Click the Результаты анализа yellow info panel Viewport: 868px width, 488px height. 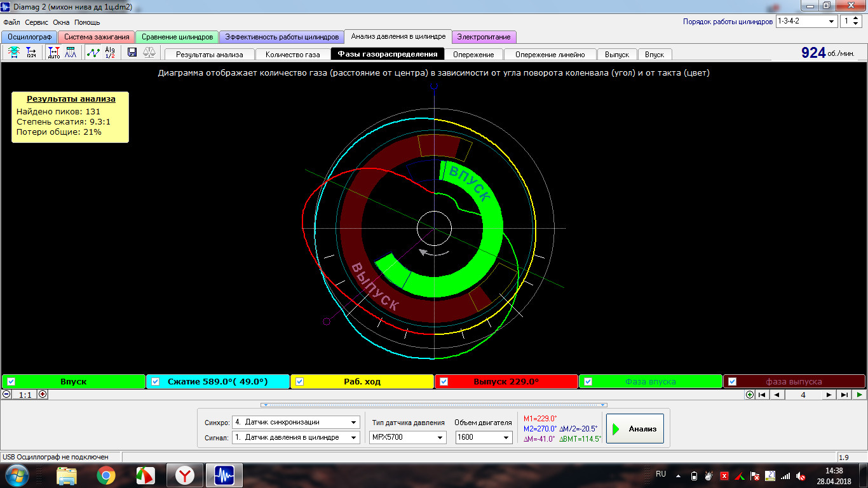coord(71,117)
